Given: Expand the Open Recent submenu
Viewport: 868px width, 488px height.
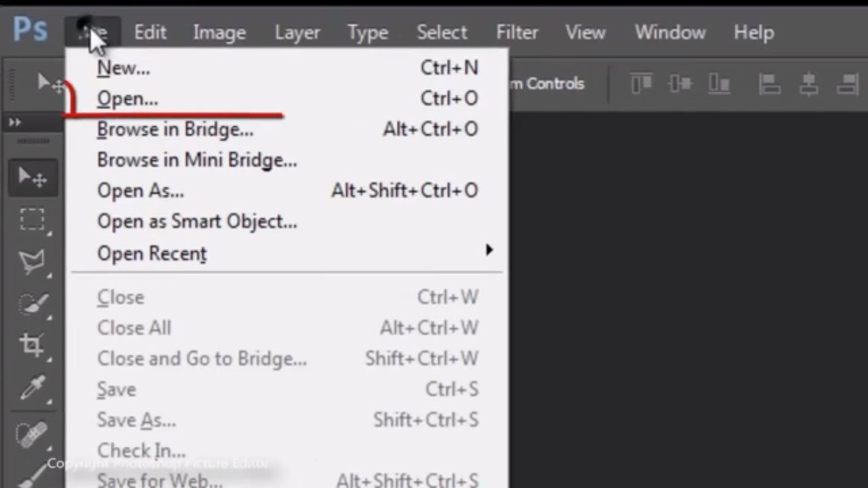Looking at the screenshot, I should tap(488, 251).
